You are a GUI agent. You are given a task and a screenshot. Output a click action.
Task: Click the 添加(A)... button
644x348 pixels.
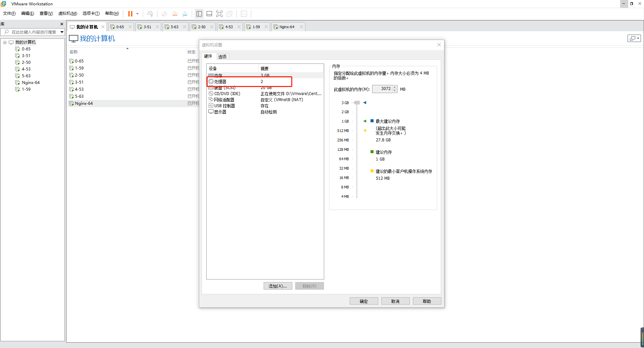(278, 286)
